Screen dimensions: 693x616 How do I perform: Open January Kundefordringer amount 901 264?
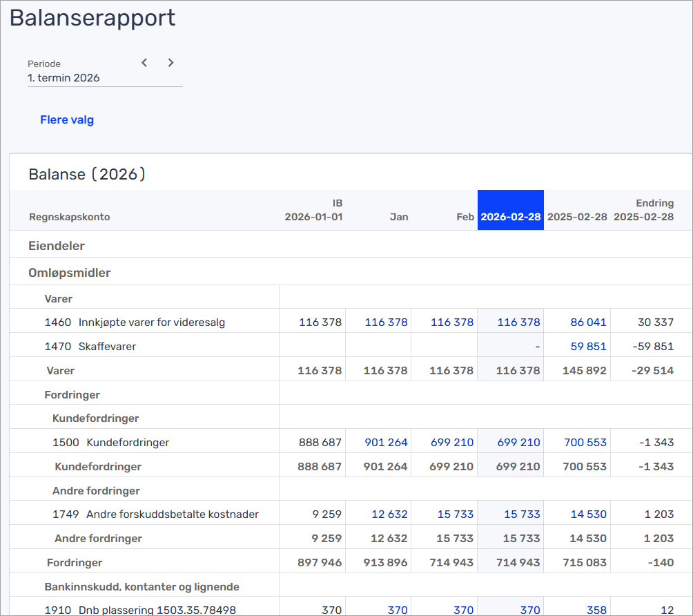click(386, 443)
